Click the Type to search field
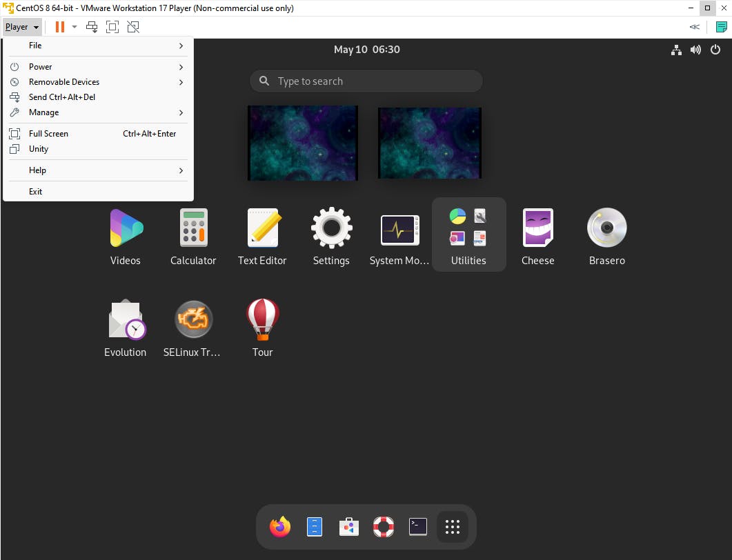 [366, 81]
